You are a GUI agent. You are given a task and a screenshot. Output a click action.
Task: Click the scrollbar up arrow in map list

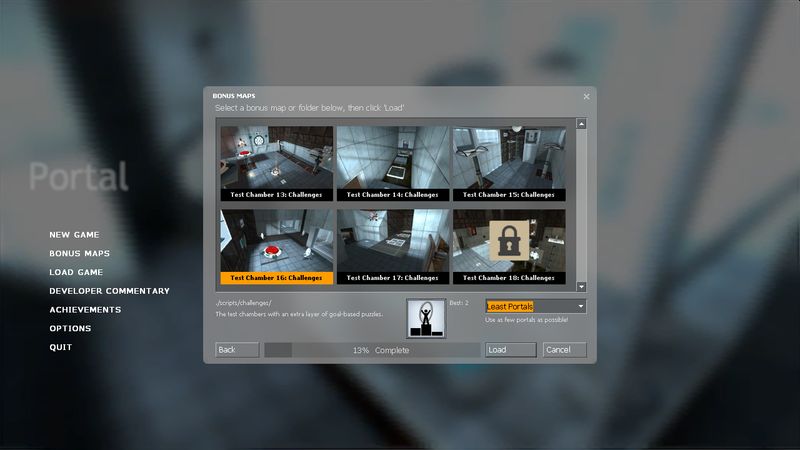(x=581, y=125)
